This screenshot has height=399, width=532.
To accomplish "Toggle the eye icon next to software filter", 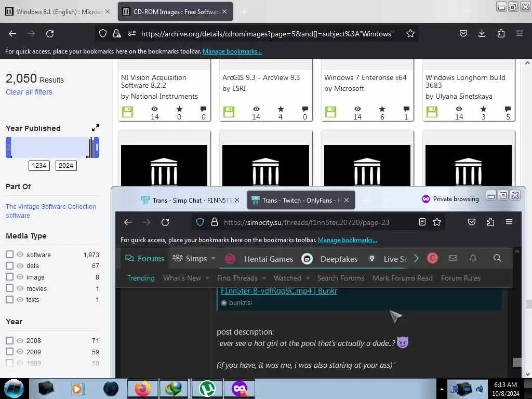I will (x=20, y=255).
